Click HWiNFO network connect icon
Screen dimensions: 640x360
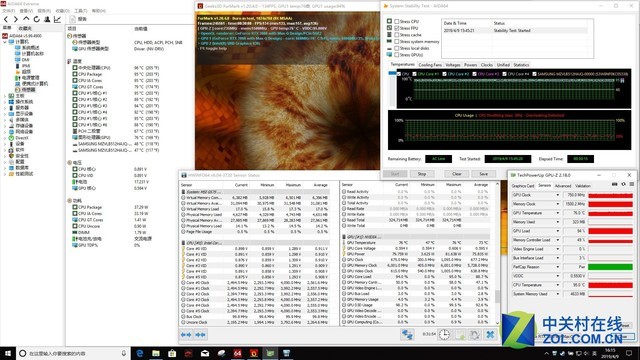pos(407,335)
